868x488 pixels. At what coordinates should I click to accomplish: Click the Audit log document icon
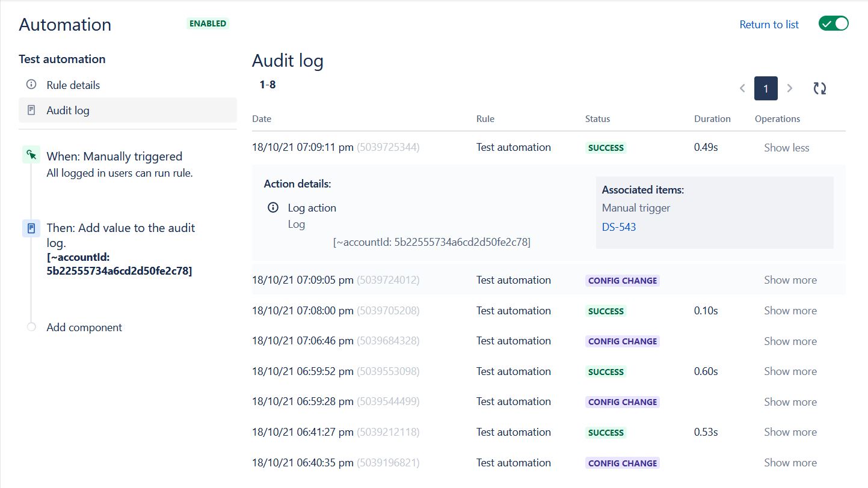(x=31, y=110)
